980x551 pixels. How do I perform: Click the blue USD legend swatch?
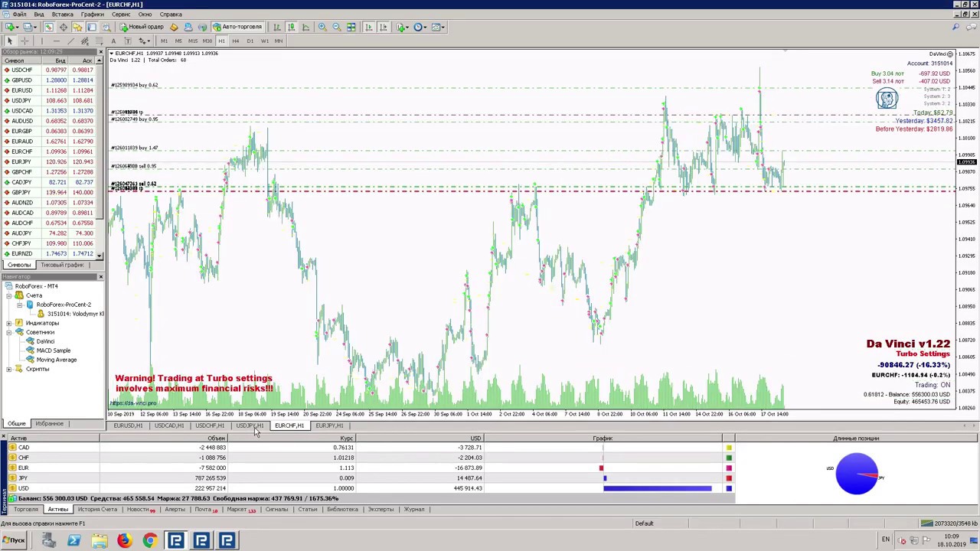tap(729, 488)
